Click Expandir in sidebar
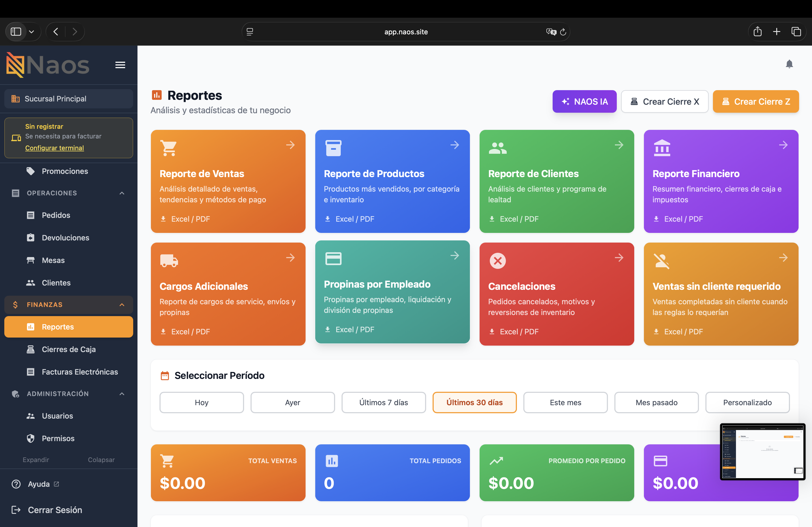This screenshot has height=527, width=812. (36, 459)
